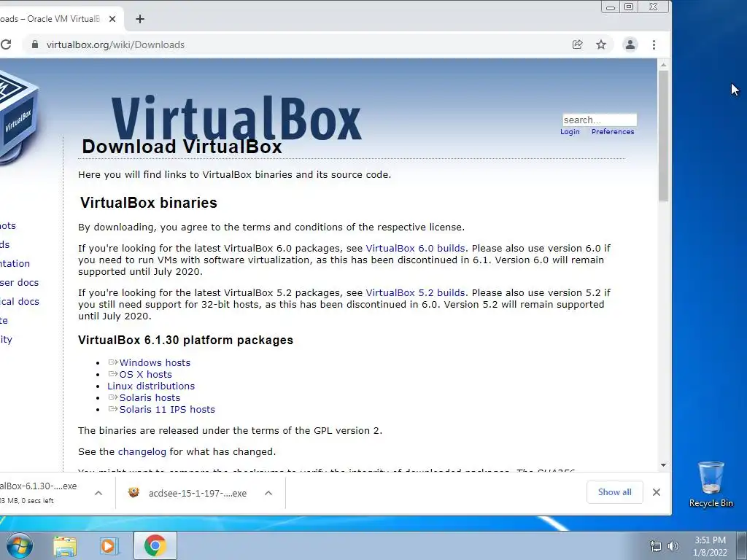Close the Oracle VM VirtualBox tab
The width and height of the screenshot is (747, 560).
coord(112,19)
